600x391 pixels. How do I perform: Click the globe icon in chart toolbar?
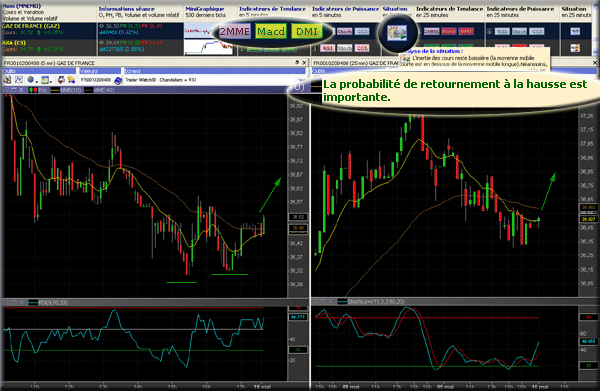31,80
